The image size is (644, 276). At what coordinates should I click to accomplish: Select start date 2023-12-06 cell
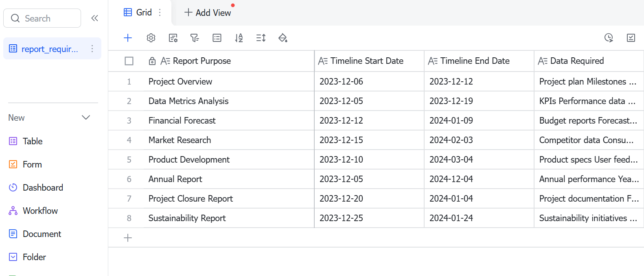pyautogui.click(x=369, y=82)
